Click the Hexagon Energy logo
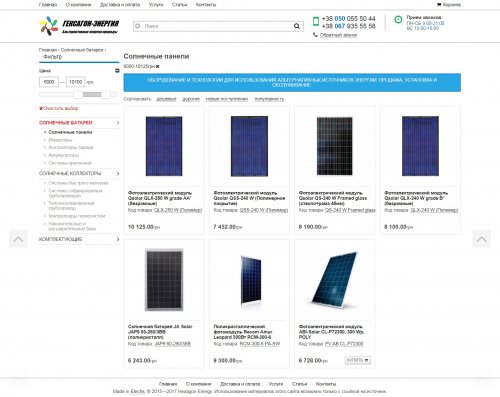500x397 pixels. (79, 26)
